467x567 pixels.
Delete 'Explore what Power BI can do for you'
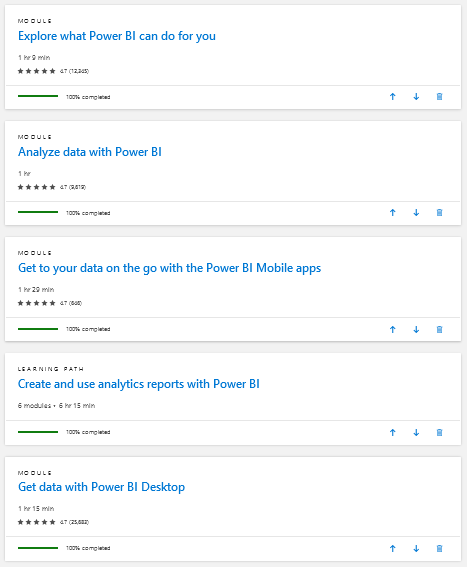tap(440, 97)
